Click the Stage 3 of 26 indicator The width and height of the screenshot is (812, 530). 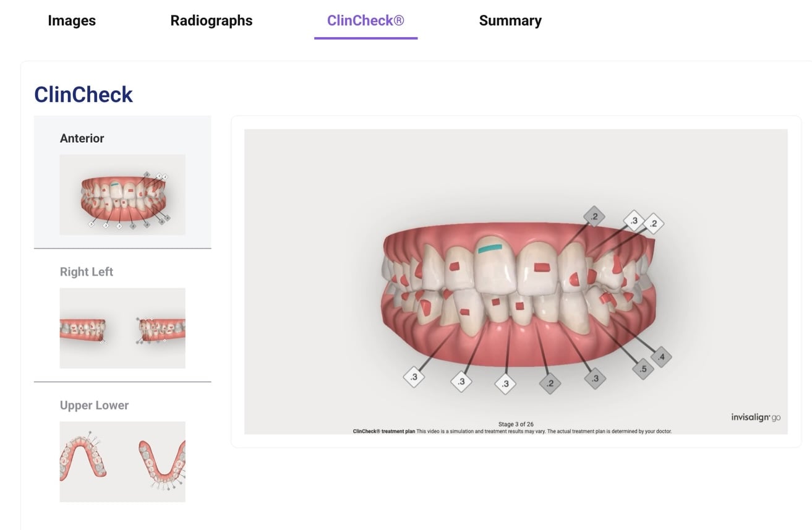tap(516, 424)
